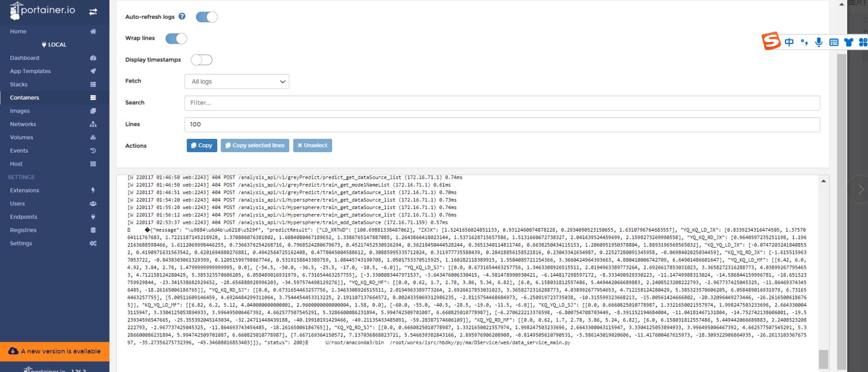Click the Events history icon
Viewport: 868px width, 372px height.
pos(93,151)
